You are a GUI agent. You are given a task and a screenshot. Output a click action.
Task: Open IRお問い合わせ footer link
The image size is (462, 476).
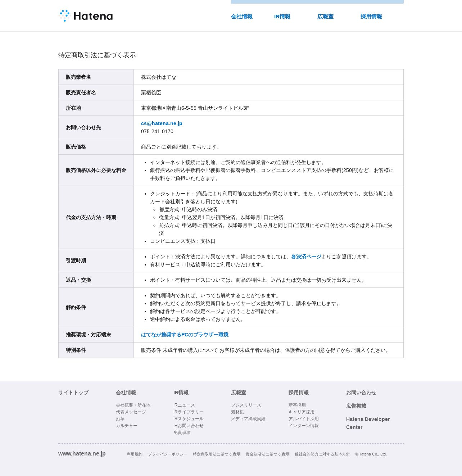(189, 426)
